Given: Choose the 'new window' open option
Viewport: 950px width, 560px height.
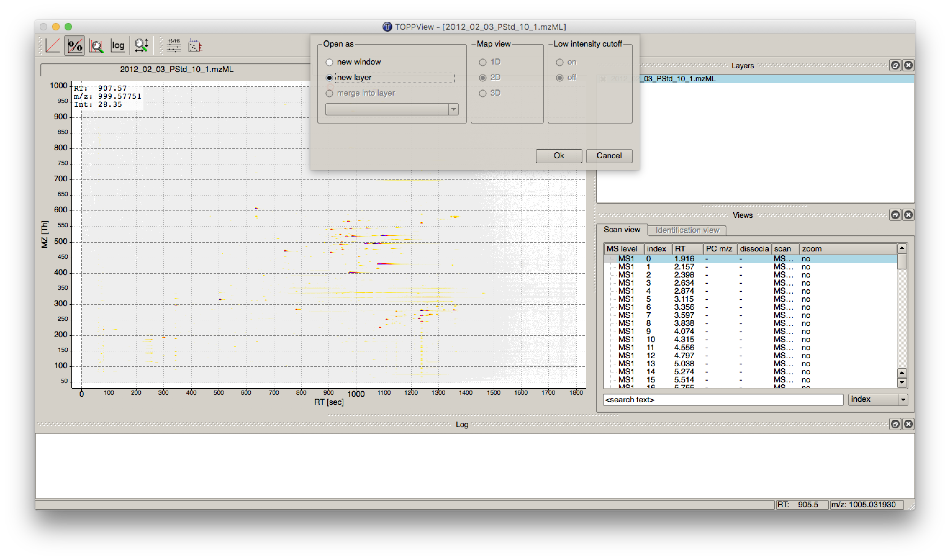Looking at the screenshot, I should coord(329,62).
